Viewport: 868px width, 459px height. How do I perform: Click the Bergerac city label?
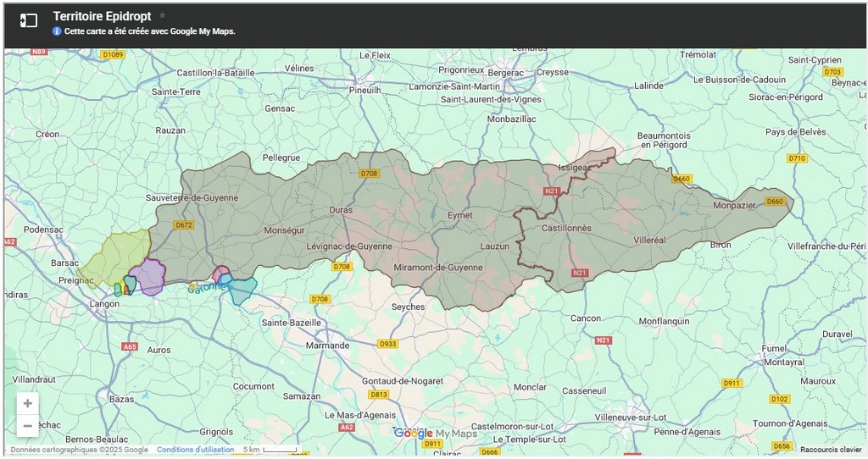pyautogui.click(x=507, y=73)
